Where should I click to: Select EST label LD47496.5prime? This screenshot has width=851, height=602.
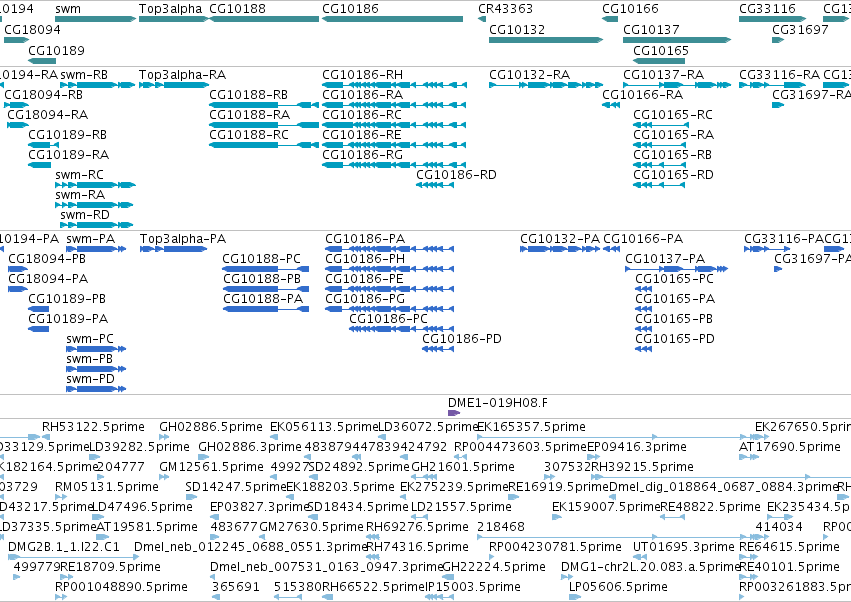(x=142, y=506)
